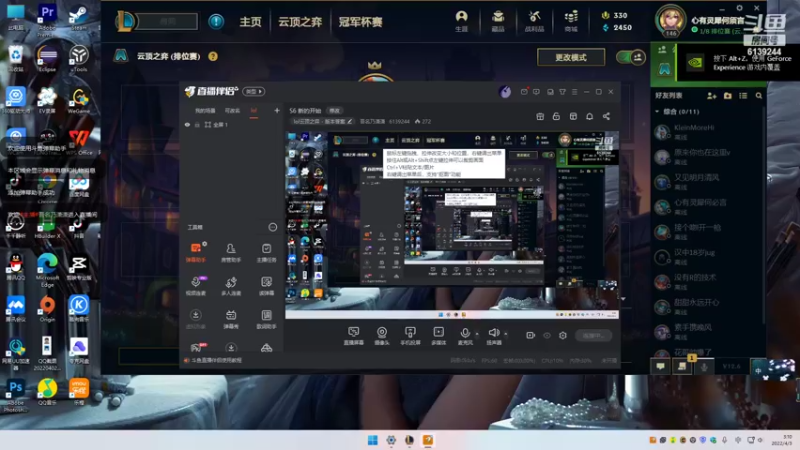The width and height of the screenshot is (800, 450).
Task: Toggle visibility of the 全屏1 source
Action: point(187,124)
